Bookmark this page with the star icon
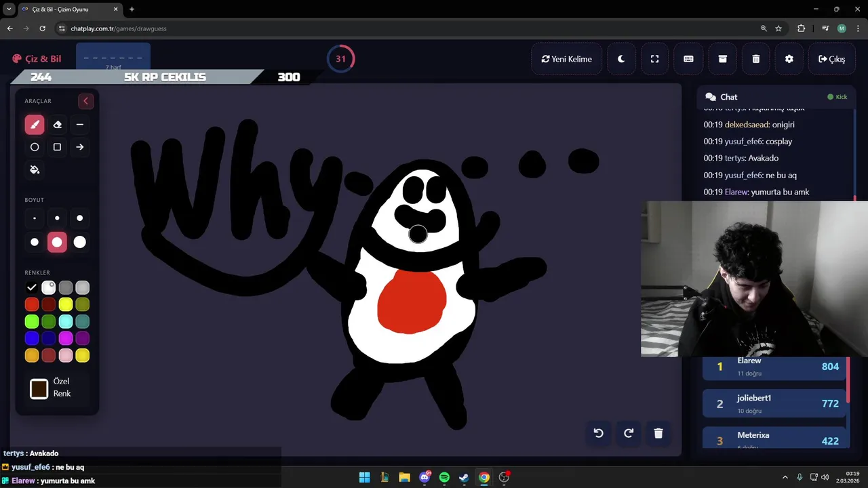 pos(778,28)
